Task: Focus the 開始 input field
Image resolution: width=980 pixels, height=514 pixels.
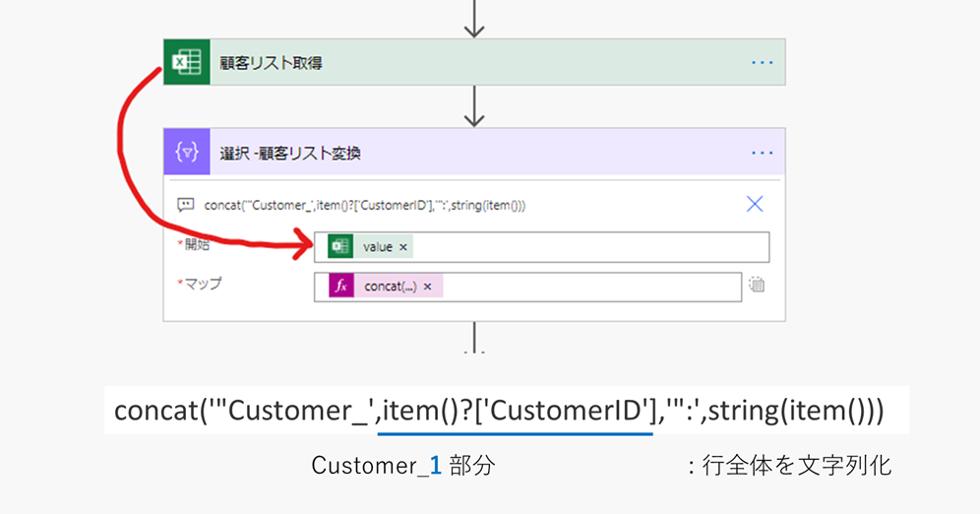Action: 541,247
